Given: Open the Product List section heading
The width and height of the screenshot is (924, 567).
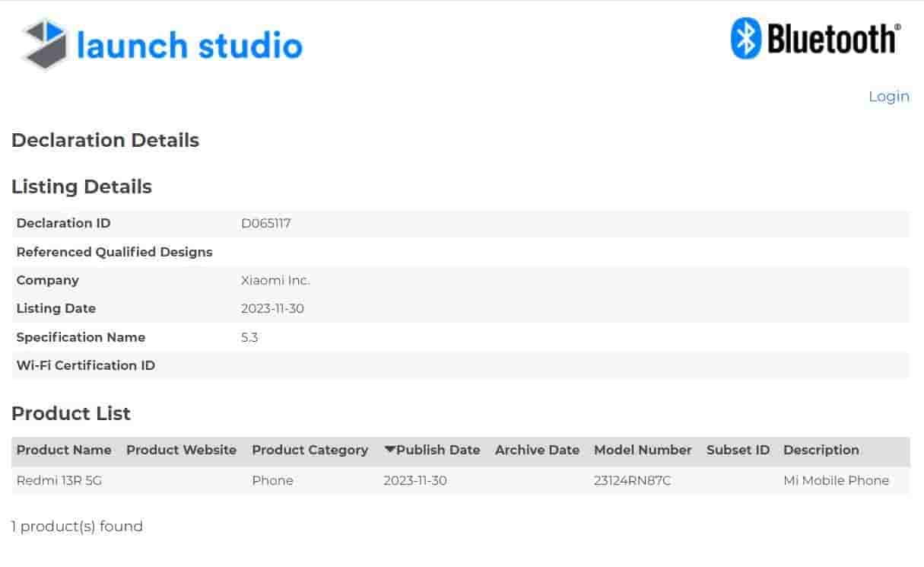Looking at the screenshot, I should coord(70,414).
